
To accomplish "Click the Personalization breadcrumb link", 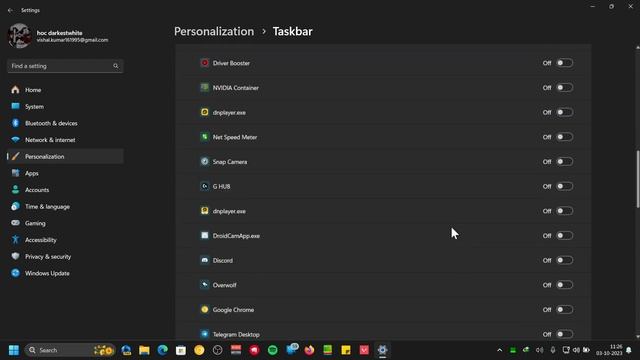I will (214, 31).
